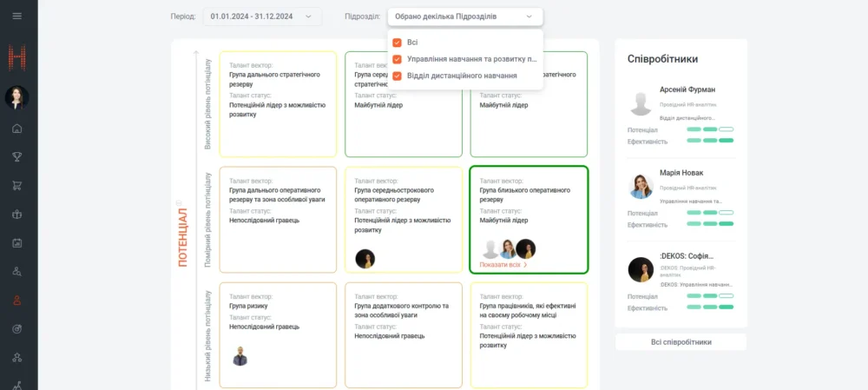Click the 'Всі співробітники' button
Screen dimensions: 868x390
tap(681, 342)
